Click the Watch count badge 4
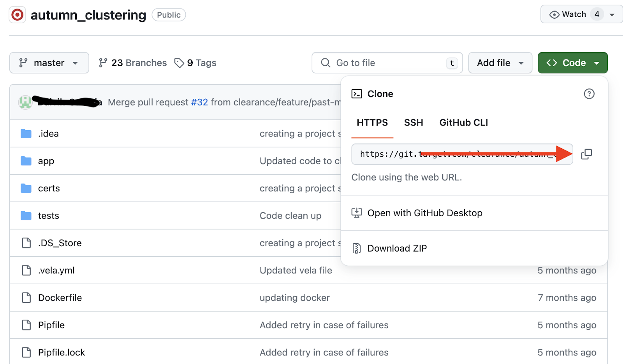Image resolution: width=623 pixels, height=364 pixels. (x=597, y=14)
